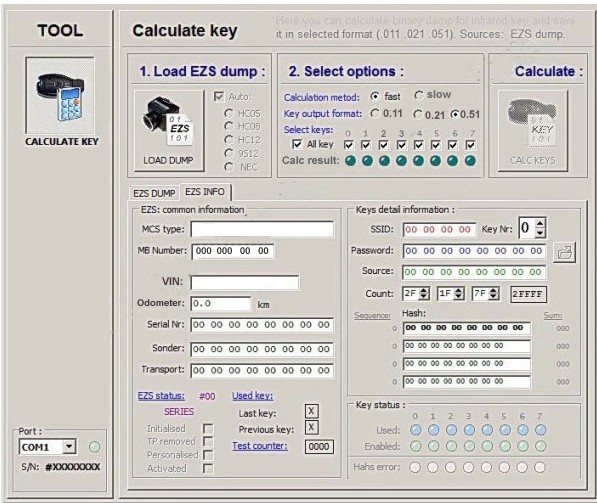Open password file with folder icon
The width and height of the screenshot is (597, 503).
tap(564, 252)
